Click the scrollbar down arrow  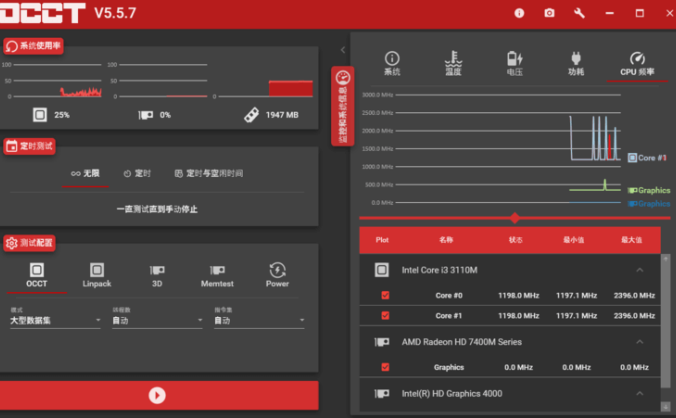click(x=666, y=406)
